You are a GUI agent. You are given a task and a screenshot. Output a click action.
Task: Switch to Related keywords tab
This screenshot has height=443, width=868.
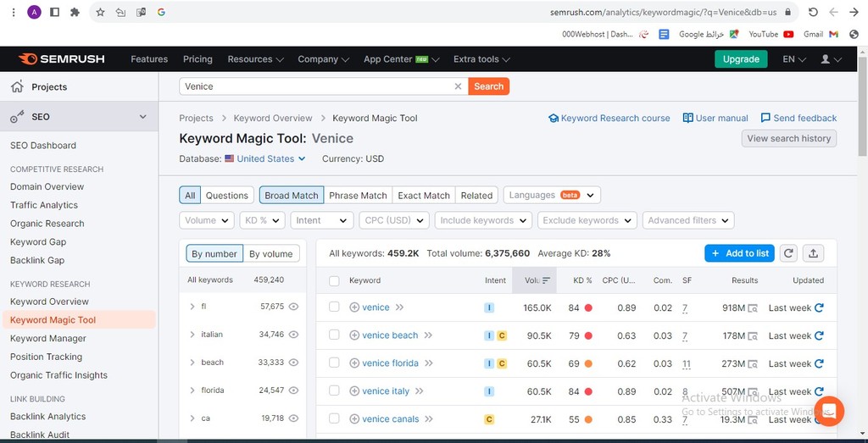tap(476, 195)
